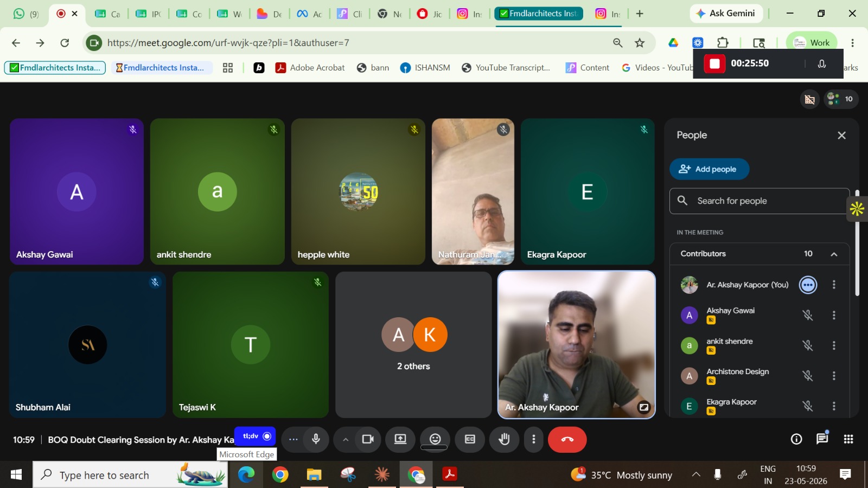Open File Explorer from the taskbar
Screen dimensions: 868x488
pyautogui.click(x=314, y=475)
